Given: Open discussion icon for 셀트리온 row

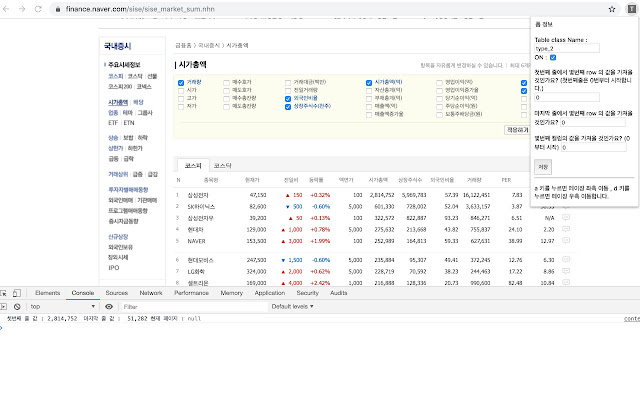Looking at the screenshot, I should 566,282.
